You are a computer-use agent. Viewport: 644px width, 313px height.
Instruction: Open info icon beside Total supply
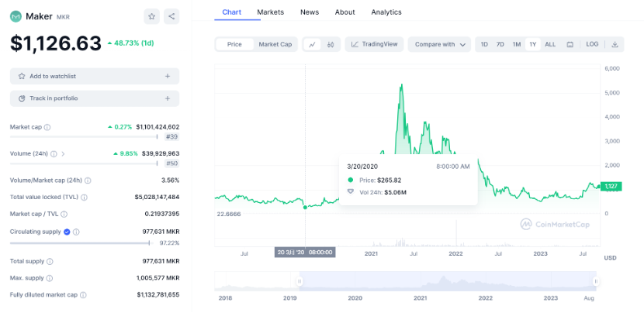(50, 261)
